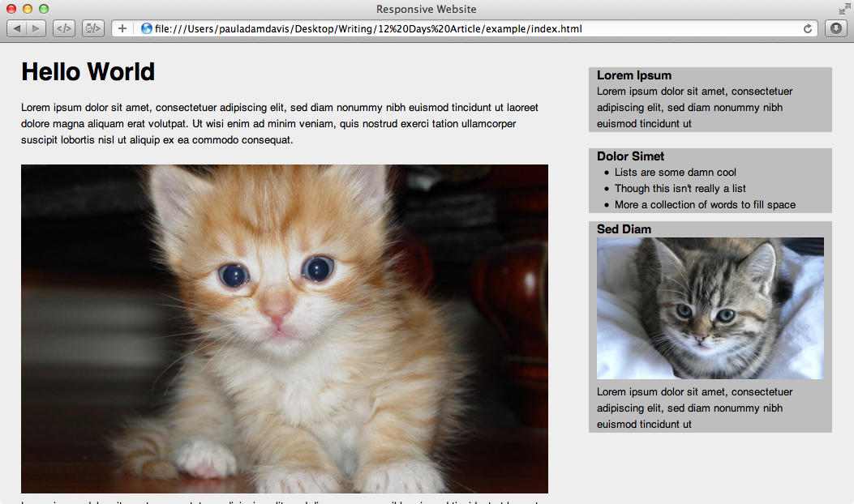The height and width of the screenshot is (504, 854).
Task: Open the view source code button
Action: point(64,28)
